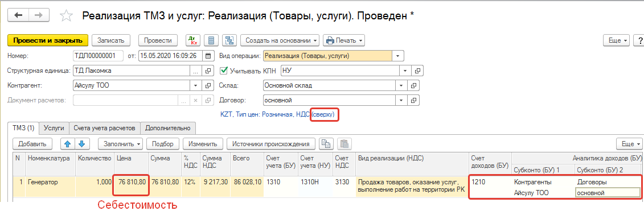Click Подбор button
Image resolution: width=644 pixels, height=219 pixels.
tap(163, 144)
